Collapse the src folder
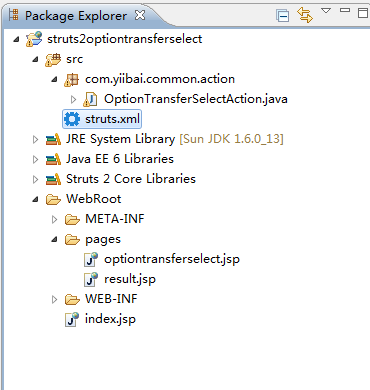This screenshot has height=390, width=370. pyautogui.click(x=35, y=59)
